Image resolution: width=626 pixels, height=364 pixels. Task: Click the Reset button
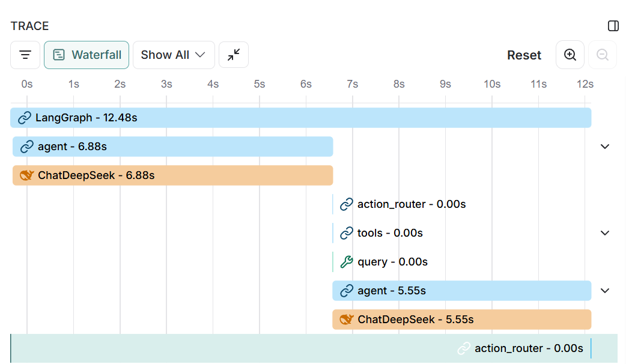(x=524, y=55)
